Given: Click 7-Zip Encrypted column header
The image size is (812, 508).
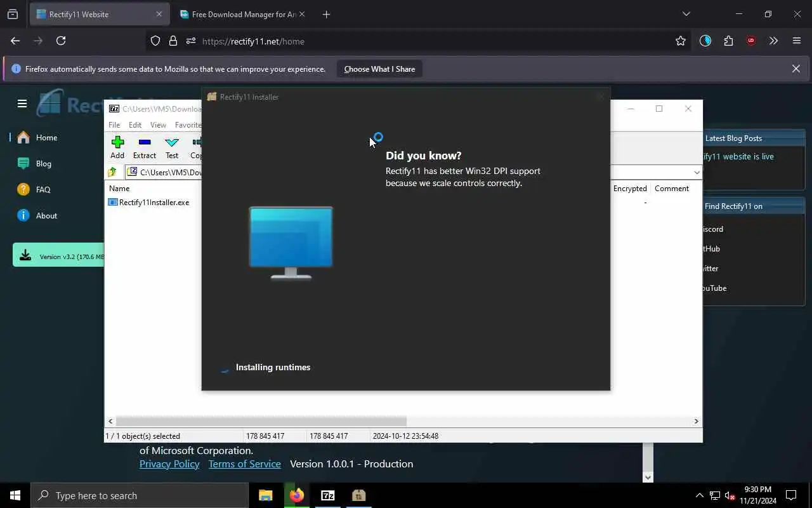Looking at the screenshot, I should 630,189.
